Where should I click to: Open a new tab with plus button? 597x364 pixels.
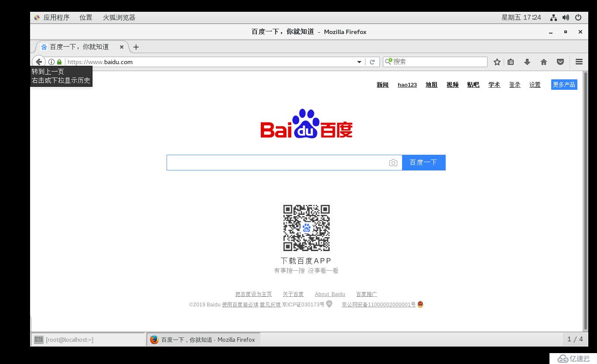coord(136,47)
